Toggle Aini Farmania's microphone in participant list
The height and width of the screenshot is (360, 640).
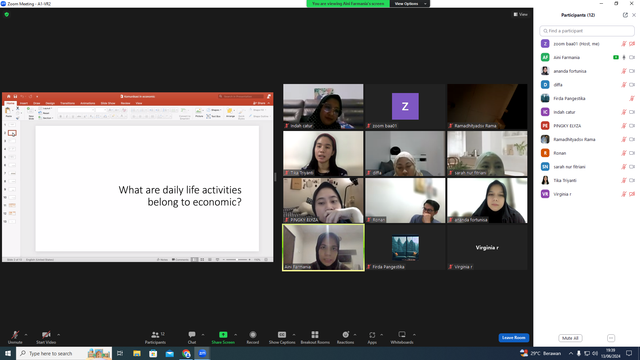[x=624, y=58]
